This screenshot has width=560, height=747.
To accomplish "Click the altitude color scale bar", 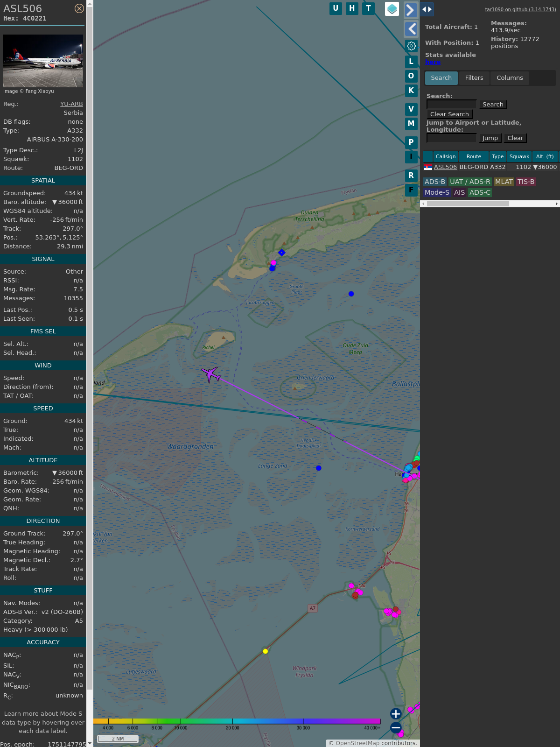I will coord(237,721).
